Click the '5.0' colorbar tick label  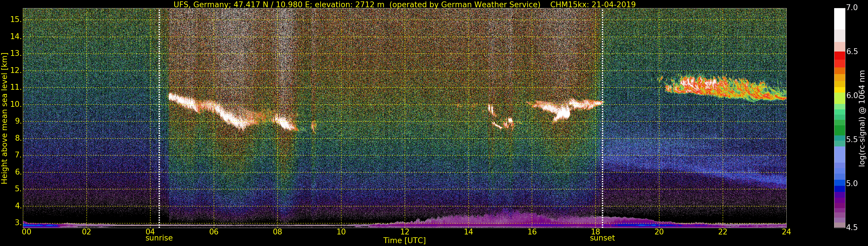click(x=852, y=184)
